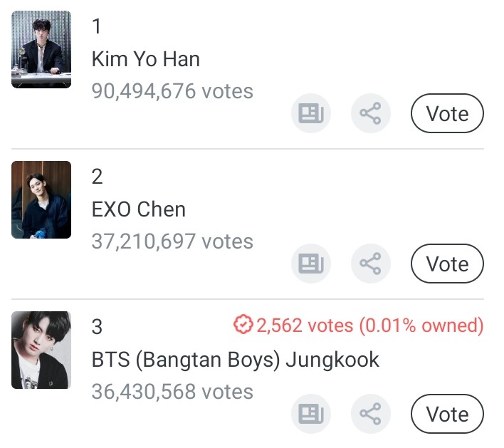The image size is (504, 448).
Task: Share Kim Yo Han's ranking entry
Action: pos(371,113)
